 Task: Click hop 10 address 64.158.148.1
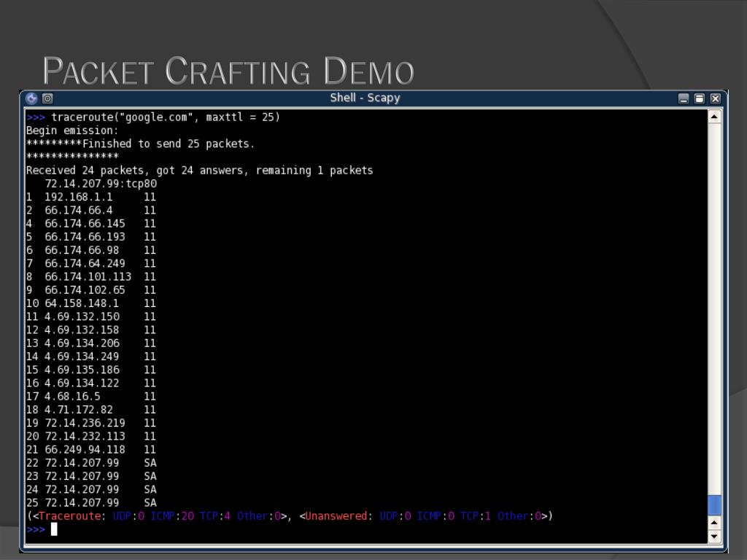pyautogui.click(x=82, y=304)
